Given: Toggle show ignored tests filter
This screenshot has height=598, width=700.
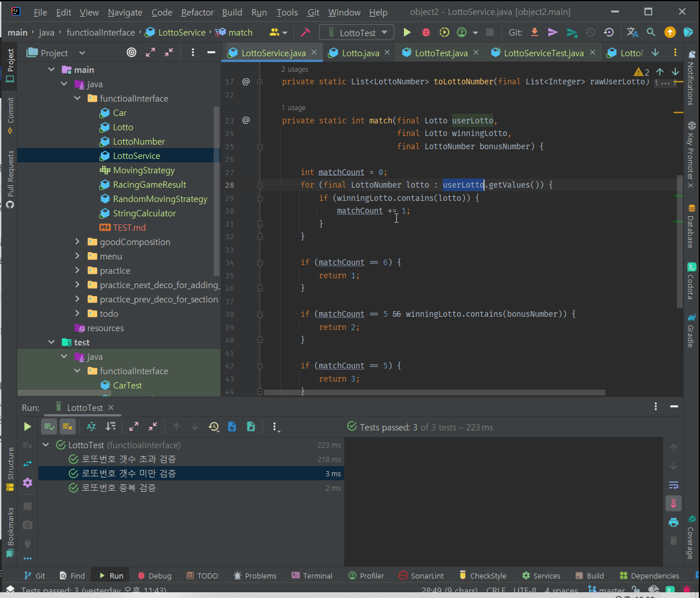Looking at the screenshot, I should pyautogui.click(x=67, y=426).
